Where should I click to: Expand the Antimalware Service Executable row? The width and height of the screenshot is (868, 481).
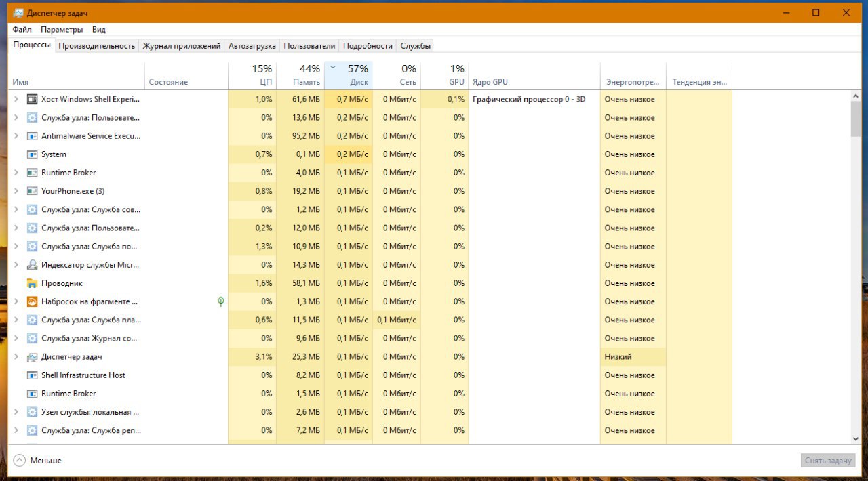click(x=16, y=136)
